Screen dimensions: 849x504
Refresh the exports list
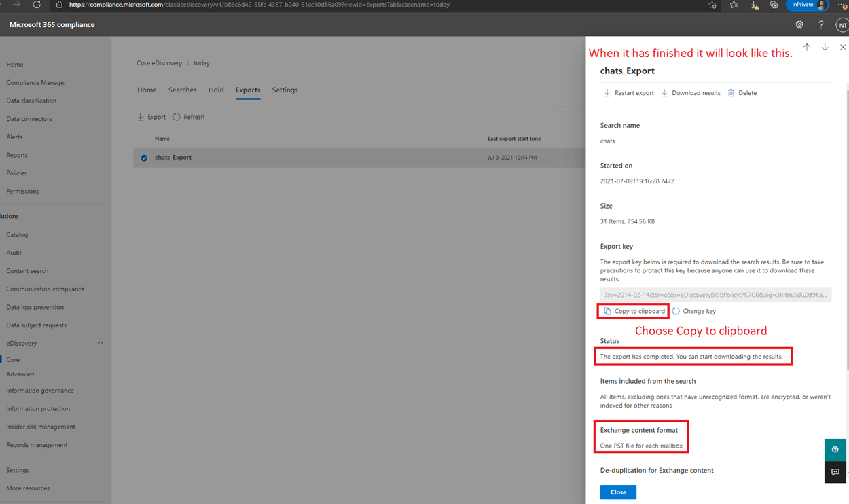click(x=188, y=117)
